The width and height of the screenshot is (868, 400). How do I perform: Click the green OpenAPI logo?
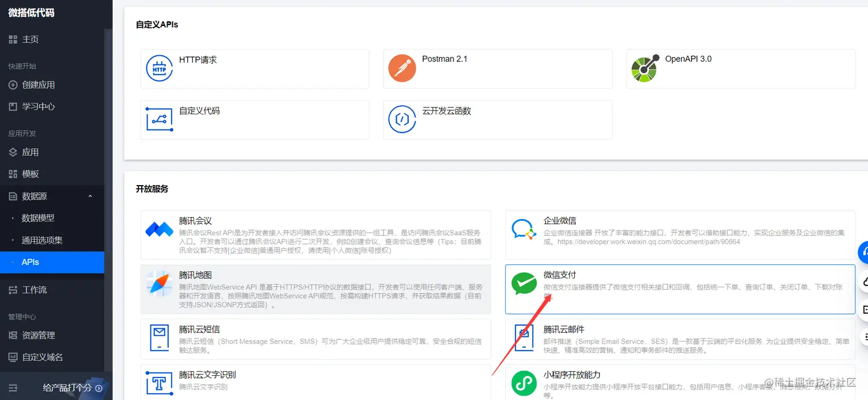click(645, 69)
